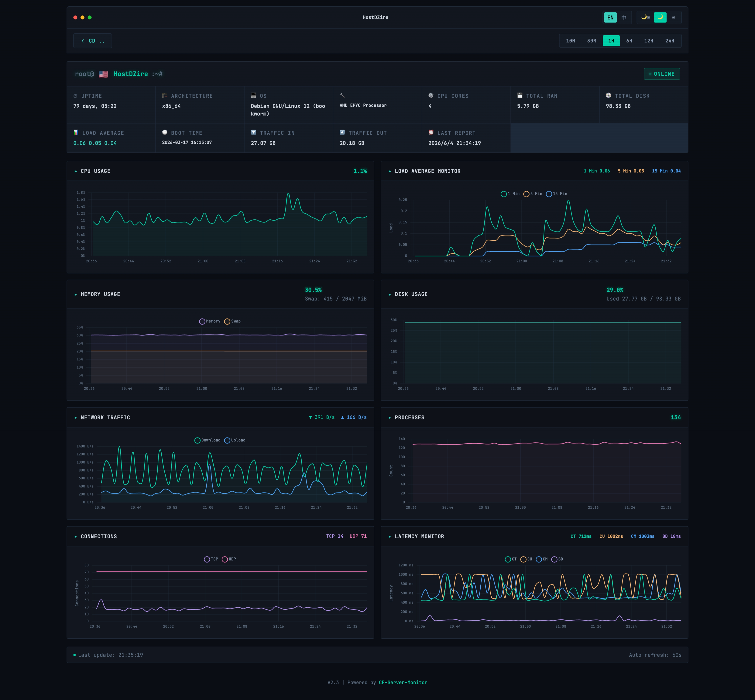Switch to the 12H time range
Image resolution: width=755 pixels, height=700 pixels.
click(649, 41)
